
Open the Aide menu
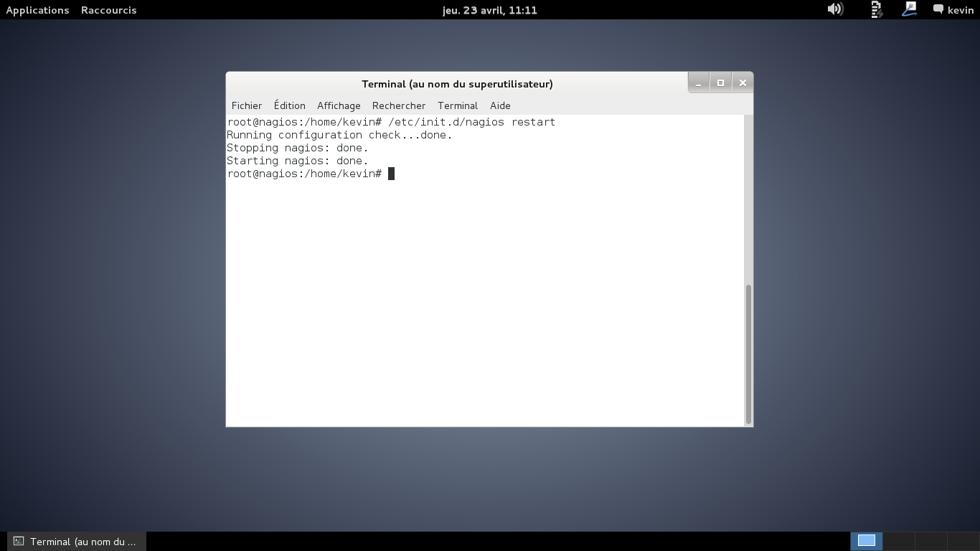[500, 105]
